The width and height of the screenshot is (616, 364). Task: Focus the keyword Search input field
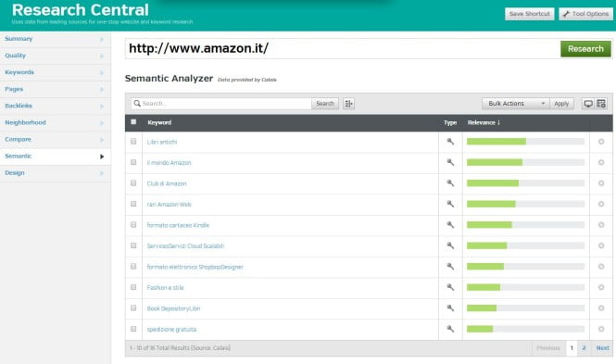pyautogui.click(x=221, y=104)
